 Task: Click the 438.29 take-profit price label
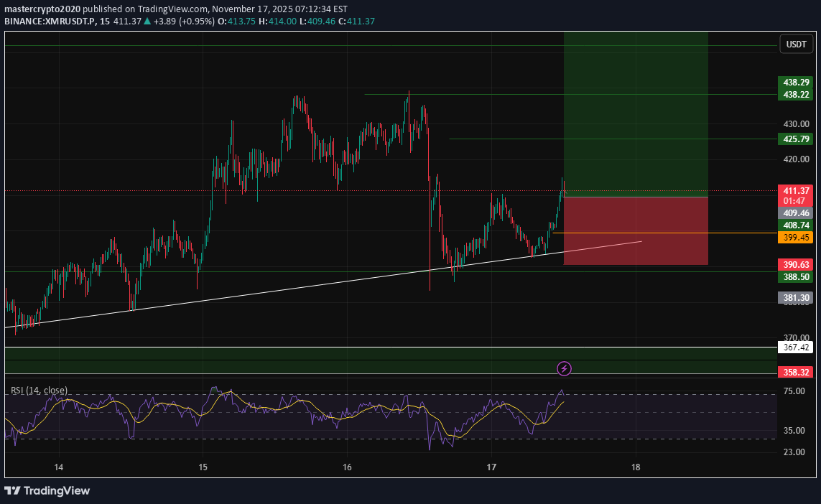pyautogui.click(x=794, y=83)
